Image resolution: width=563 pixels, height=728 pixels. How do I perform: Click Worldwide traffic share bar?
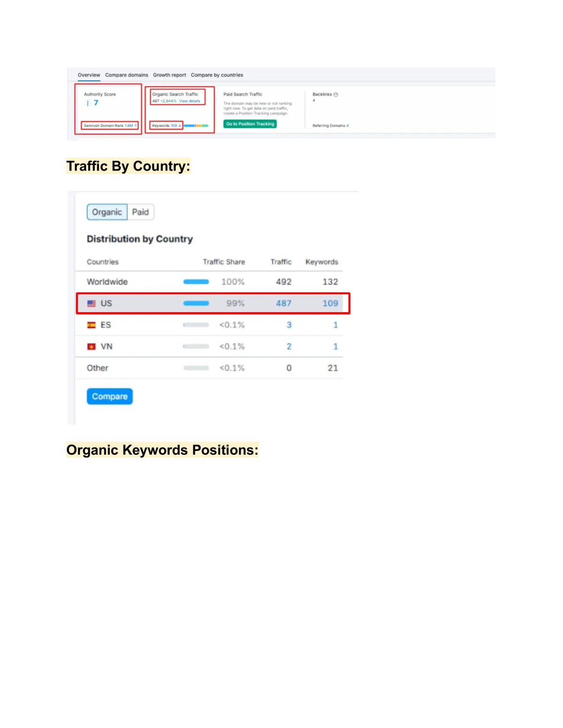[x=196, y=282]
